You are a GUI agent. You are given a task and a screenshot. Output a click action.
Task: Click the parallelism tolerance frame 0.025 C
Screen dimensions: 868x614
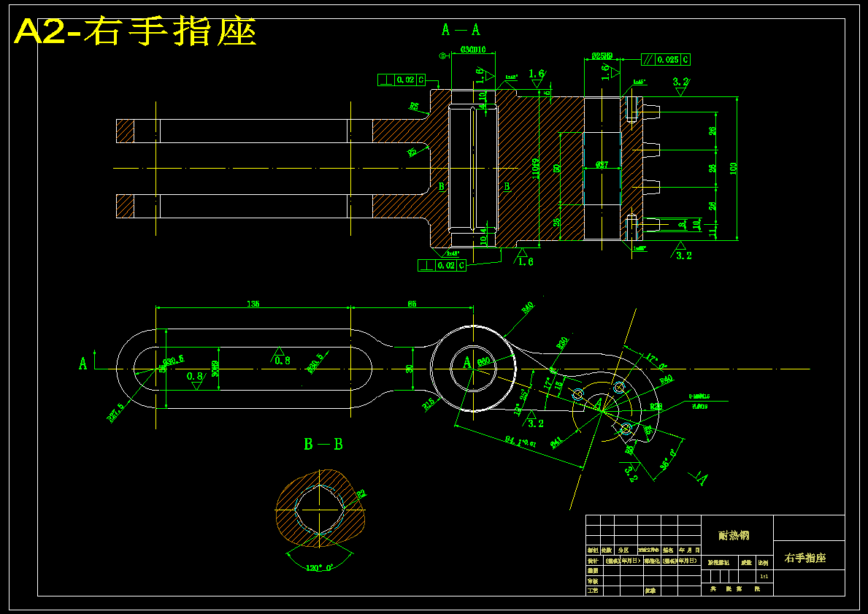tap(666, 60)
